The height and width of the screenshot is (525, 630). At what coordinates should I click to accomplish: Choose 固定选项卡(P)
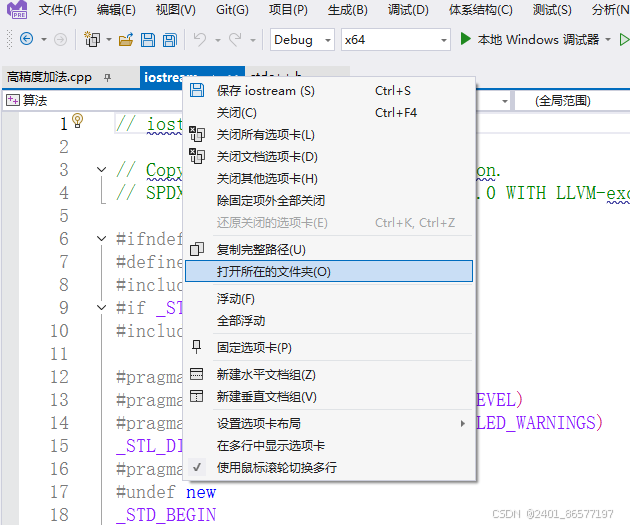(329, 347)
